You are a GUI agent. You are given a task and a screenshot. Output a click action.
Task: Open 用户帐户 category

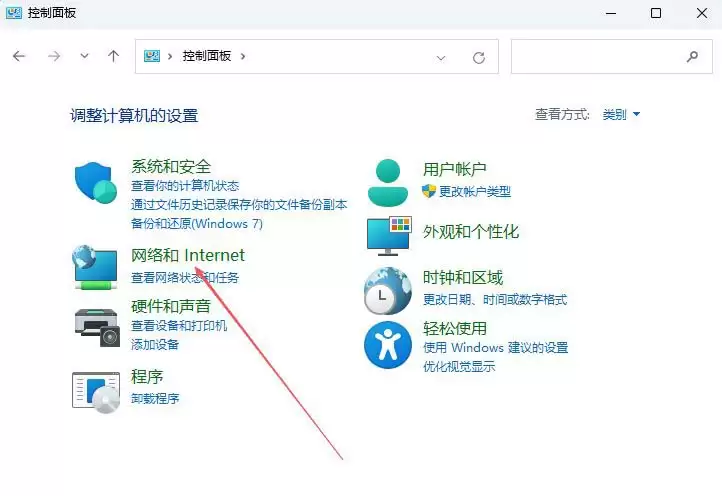coord(454,169)
